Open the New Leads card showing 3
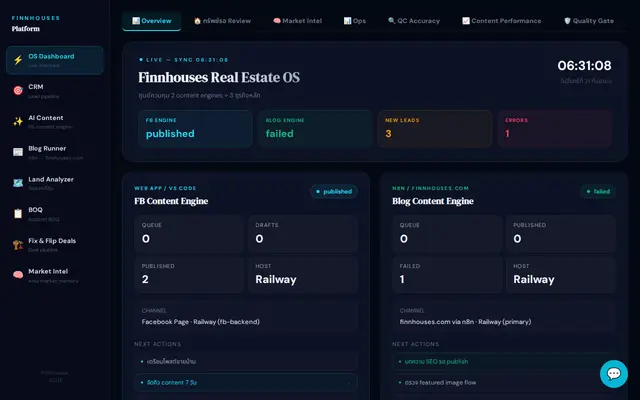Screen dimensions: 640x400 [x=435, y=129]
